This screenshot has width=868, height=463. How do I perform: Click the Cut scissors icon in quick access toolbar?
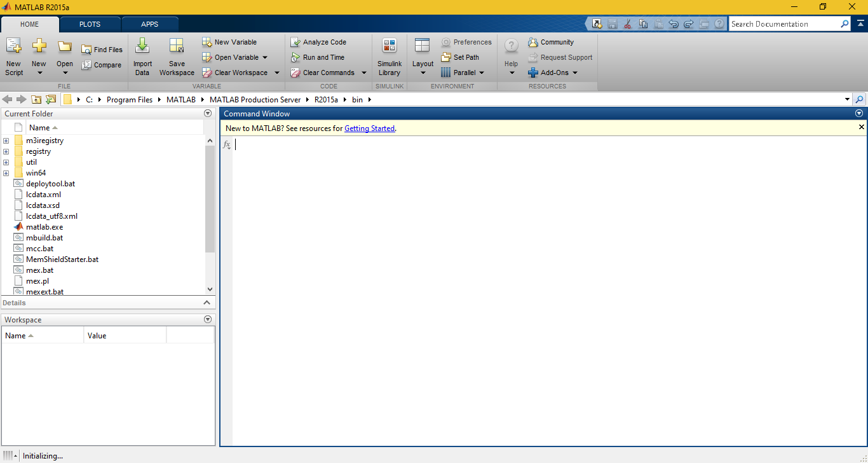point(627,24)
